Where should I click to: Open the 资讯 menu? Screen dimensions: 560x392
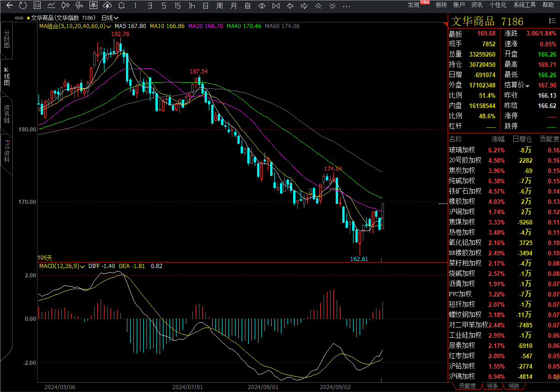477,5
